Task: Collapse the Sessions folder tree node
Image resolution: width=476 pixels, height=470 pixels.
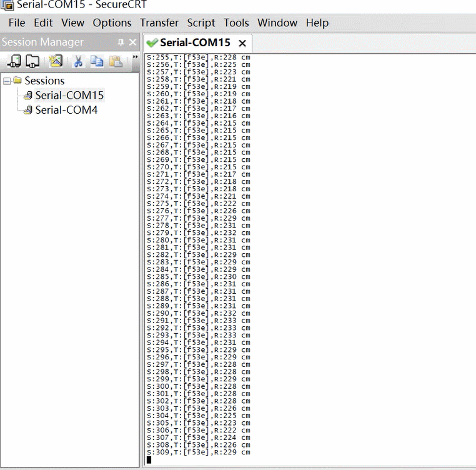Action: [7, 81]
